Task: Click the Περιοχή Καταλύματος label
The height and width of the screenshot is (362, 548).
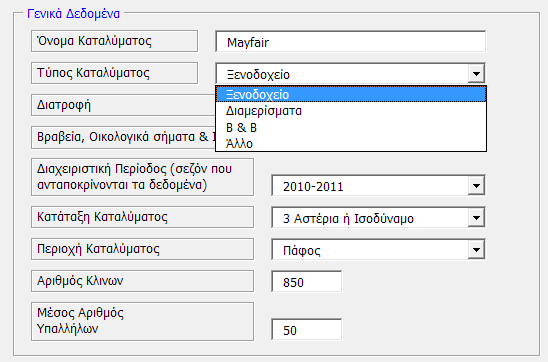Action: coord(142,249)
